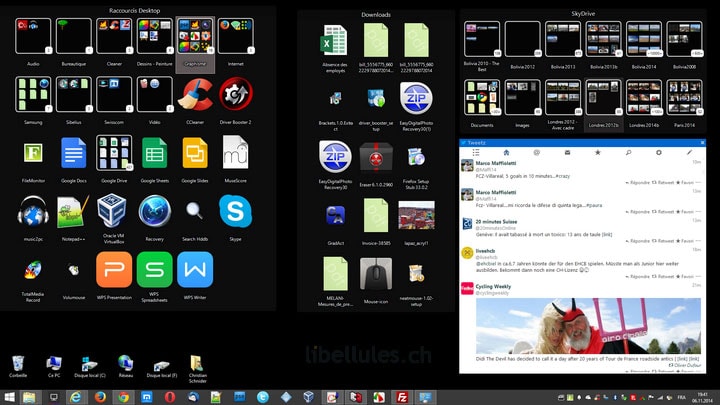Launch Oracle VM VirtualBox
Viewport: 720px width, 405px height.
click(x=112, y=211)
